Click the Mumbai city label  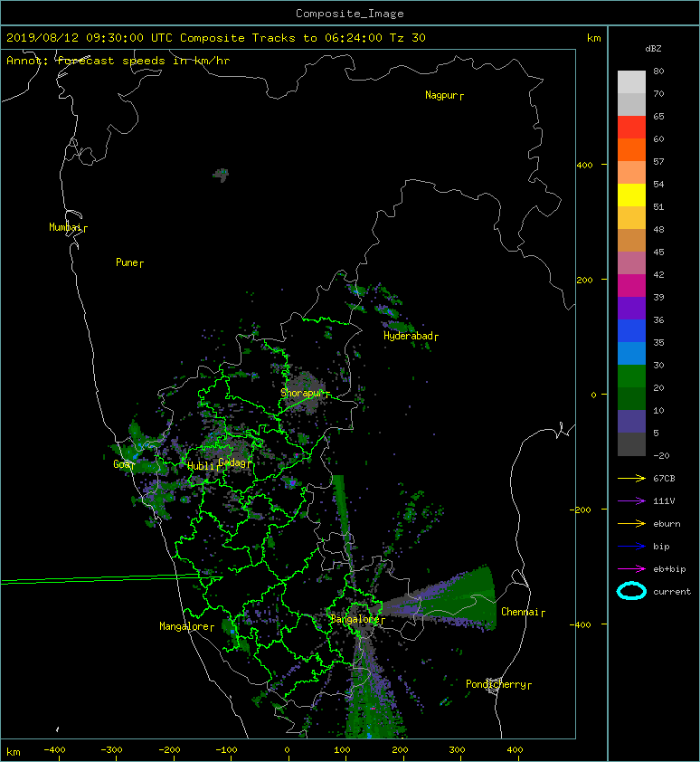coord(65,227)
